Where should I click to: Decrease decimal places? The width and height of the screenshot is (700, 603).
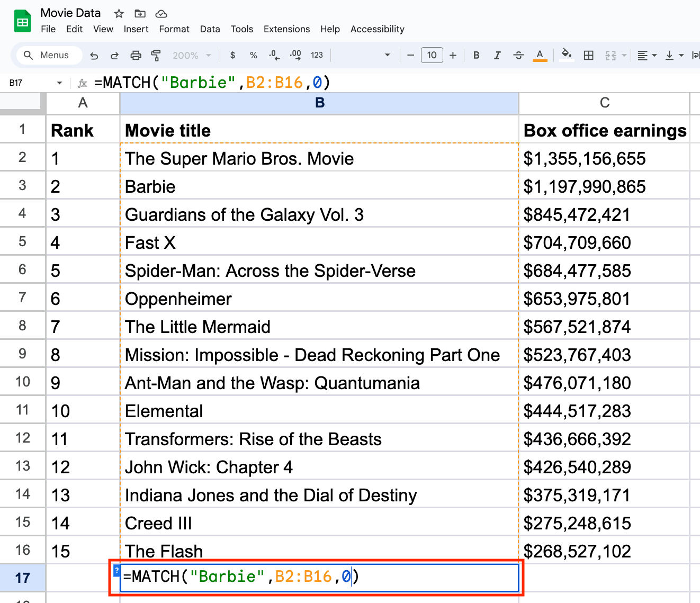(274, 55)
